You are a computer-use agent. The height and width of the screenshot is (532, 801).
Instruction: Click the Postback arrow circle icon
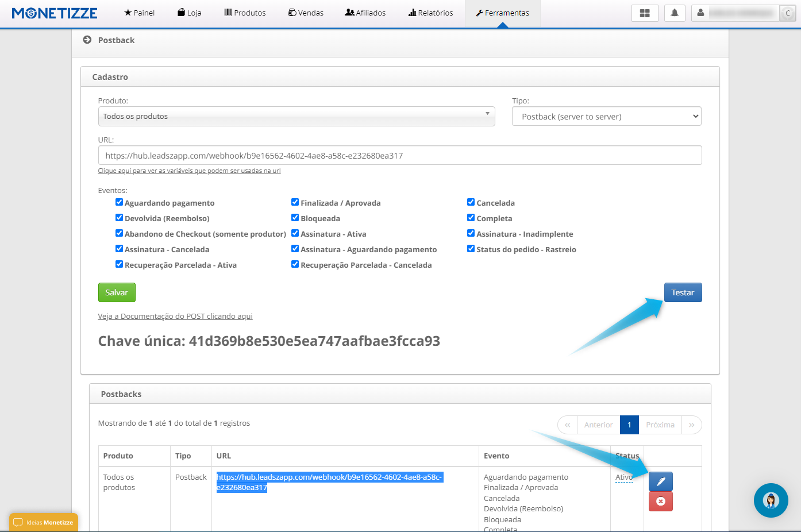pyautogui.click(x=87, y=40)
